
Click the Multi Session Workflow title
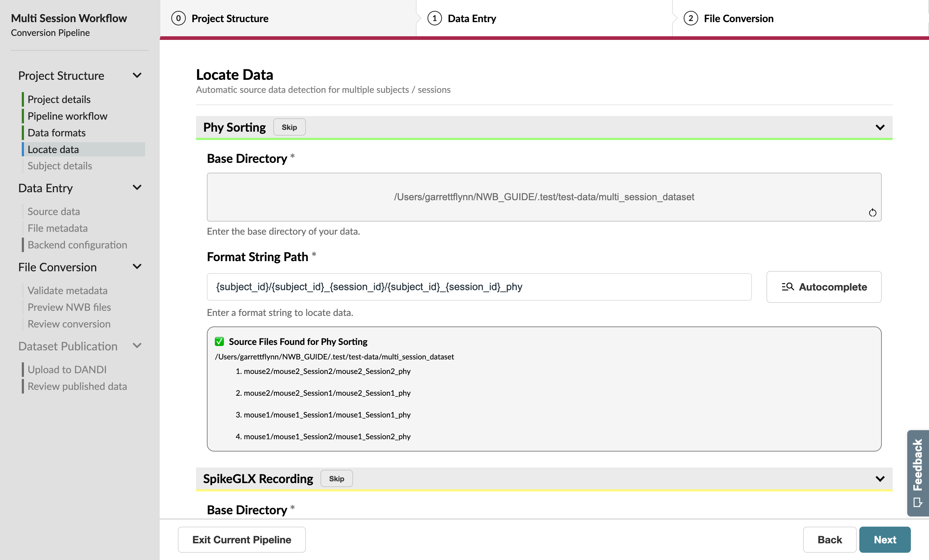pyautogui.click(x=69, y=18)
